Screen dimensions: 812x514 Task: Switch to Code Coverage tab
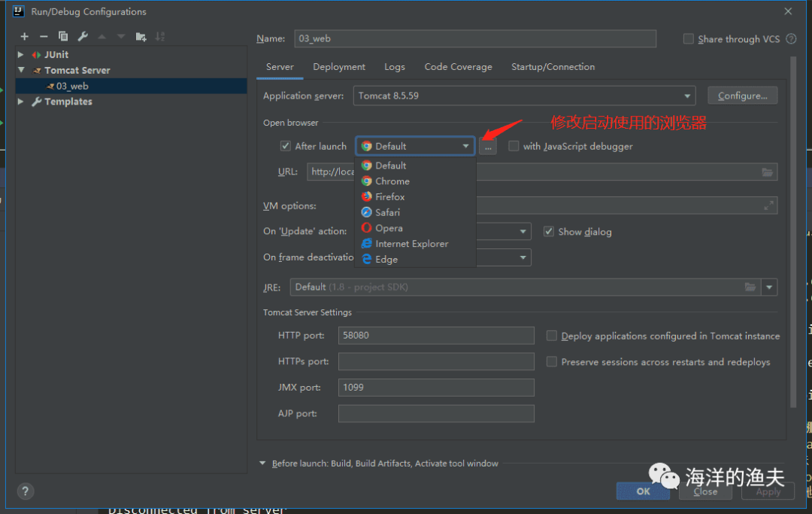[459, 67]
